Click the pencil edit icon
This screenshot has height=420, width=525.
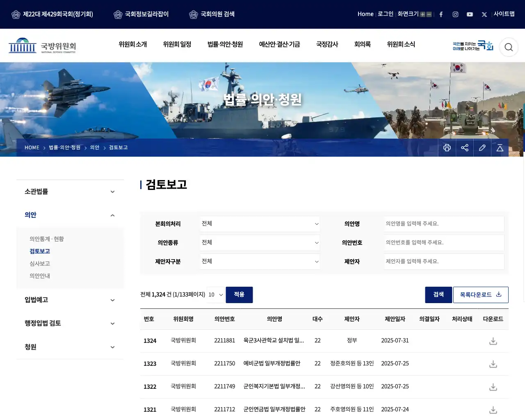482,148
